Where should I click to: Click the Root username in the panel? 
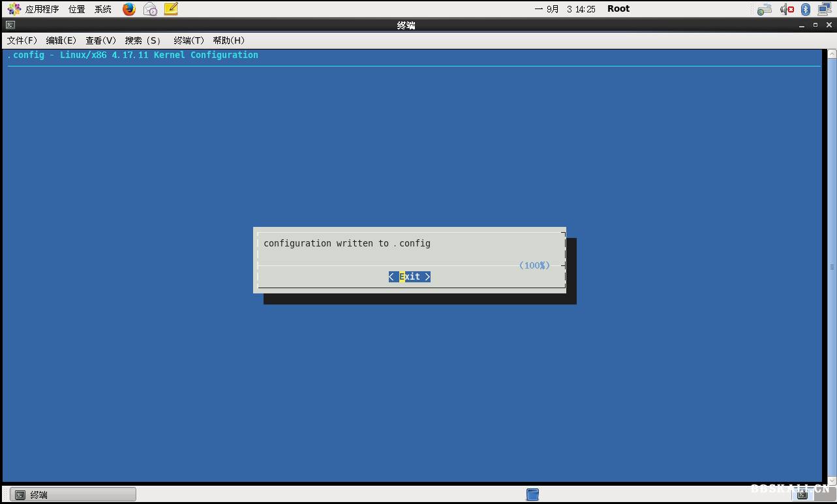(x=618, y=8)
